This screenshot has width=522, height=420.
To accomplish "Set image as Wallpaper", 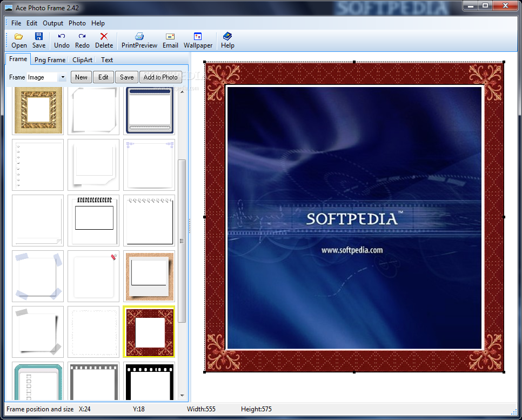I will pyautogui.click(x=198, y=41).
